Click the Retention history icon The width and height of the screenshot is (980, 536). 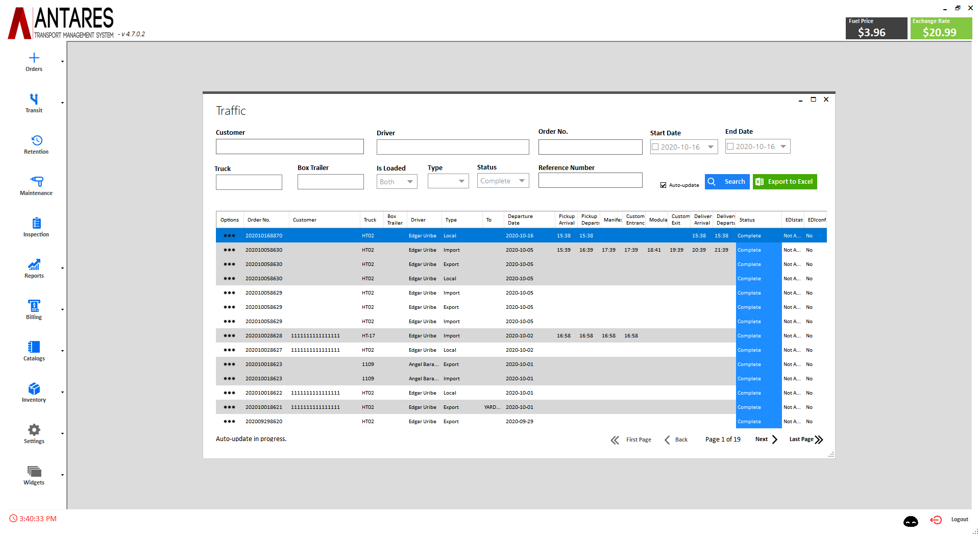point(36,140)
